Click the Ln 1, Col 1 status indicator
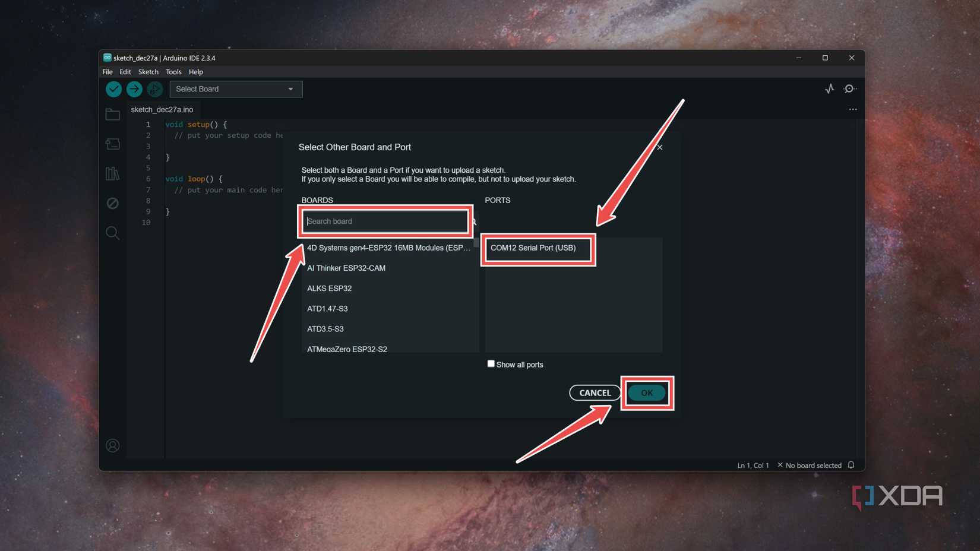The height and width of the screenshot is (551, 980). click(x=753, y=465)
